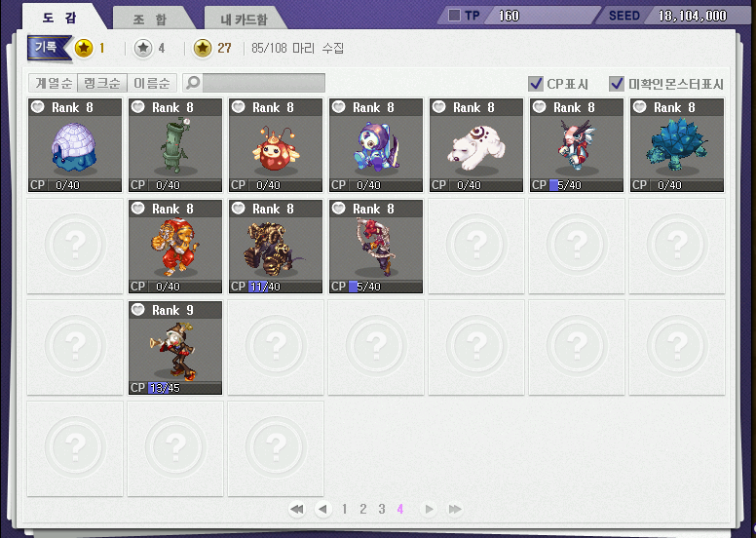Toggle favorite heart on ladybug card
Screen dimensions: 756x538
click(x=238, y=107)
